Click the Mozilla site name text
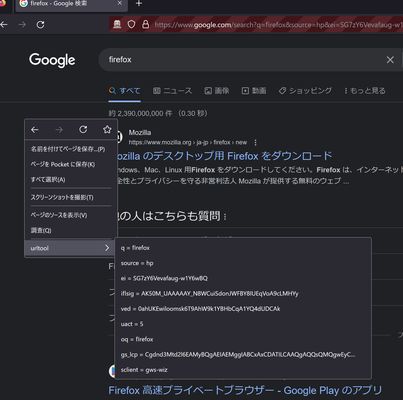This screenshot has width=403, height=400. click(x=140, y=133)
